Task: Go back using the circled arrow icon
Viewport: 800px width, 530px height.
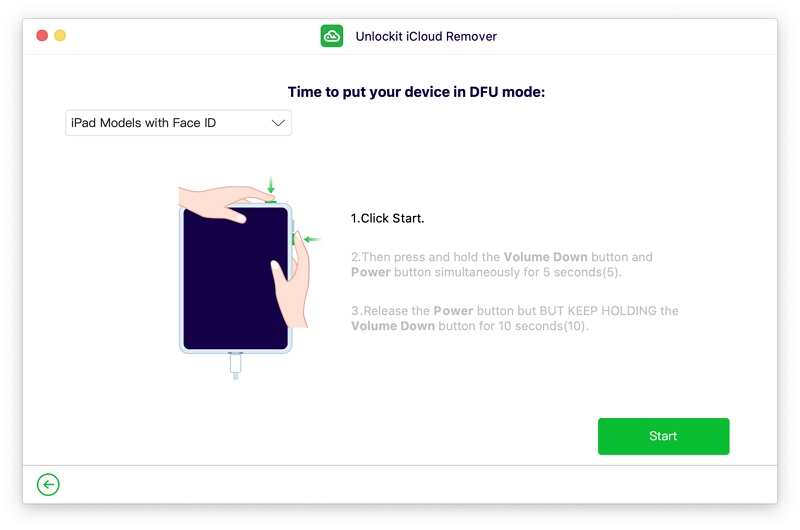Action: [x=48, y=484]
